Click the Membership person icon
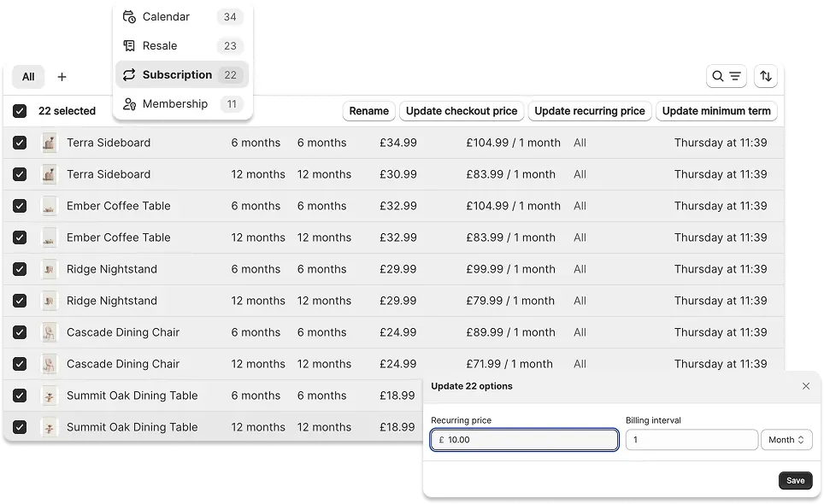Image resolution: width=824 pixels, height=504 pixels. click(129, 104)
